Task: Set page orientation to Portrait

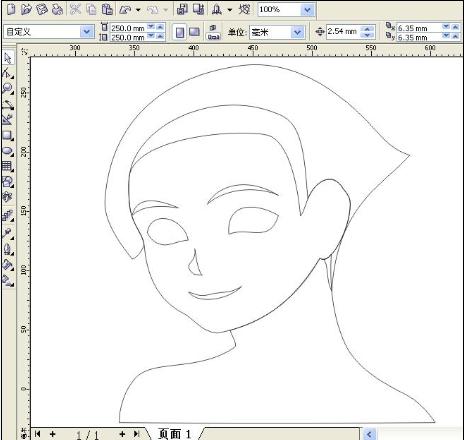Action: point(180,32)
